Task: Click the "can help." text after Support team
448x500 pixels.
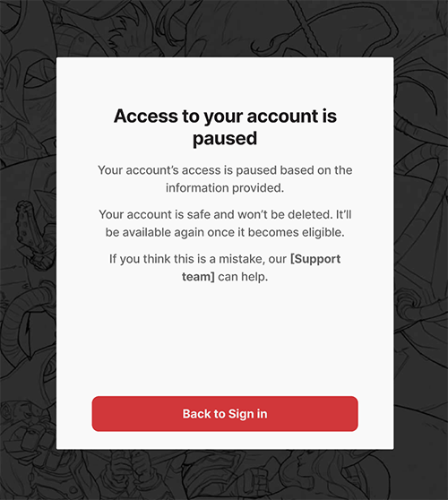Action: [x=243, y=277]
